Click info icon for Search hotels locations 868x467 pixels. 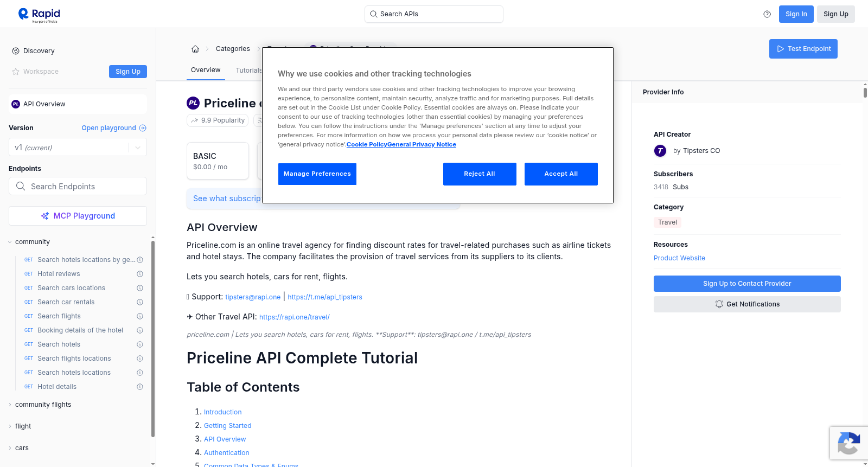pos(140,373)
